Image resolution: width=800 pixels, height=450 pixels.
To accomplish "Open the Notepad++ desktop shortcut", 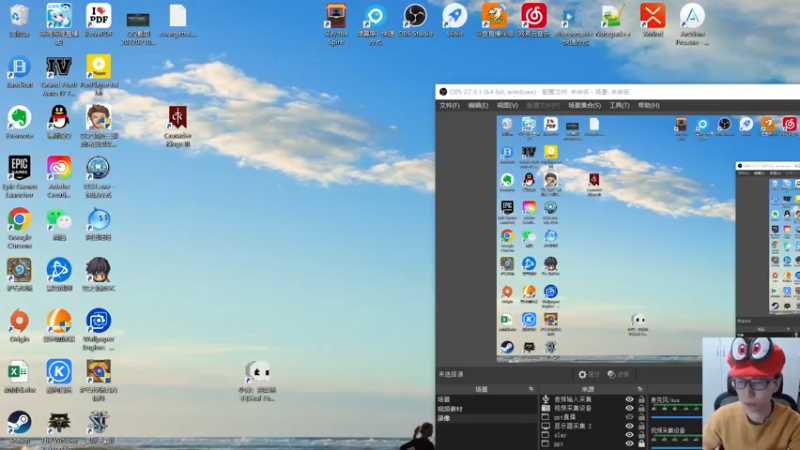I will (x=613, y=20).
